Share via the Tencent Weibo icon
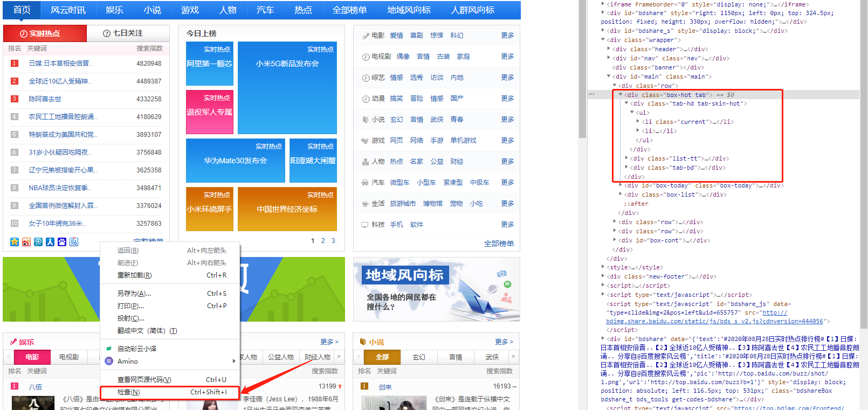The width and height of the screenshot is (868, 410). (x=38, y=242)
